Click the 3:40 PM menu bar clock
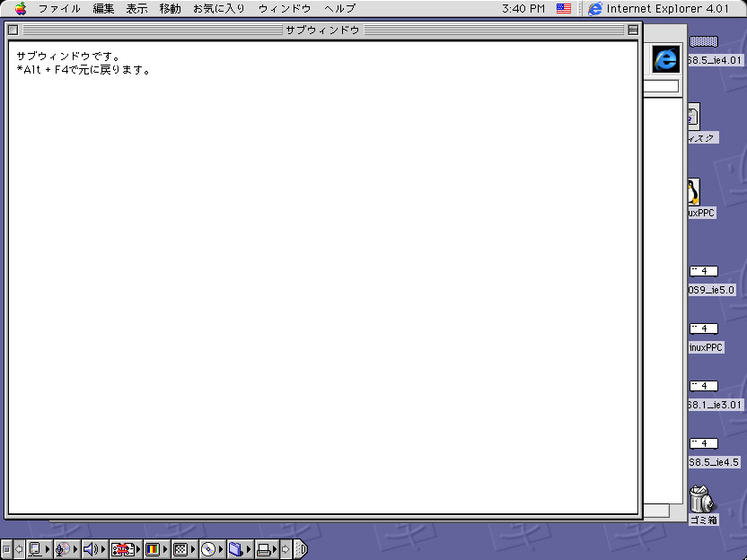Screen dimensions: 747x560 (x=523, y=9)
